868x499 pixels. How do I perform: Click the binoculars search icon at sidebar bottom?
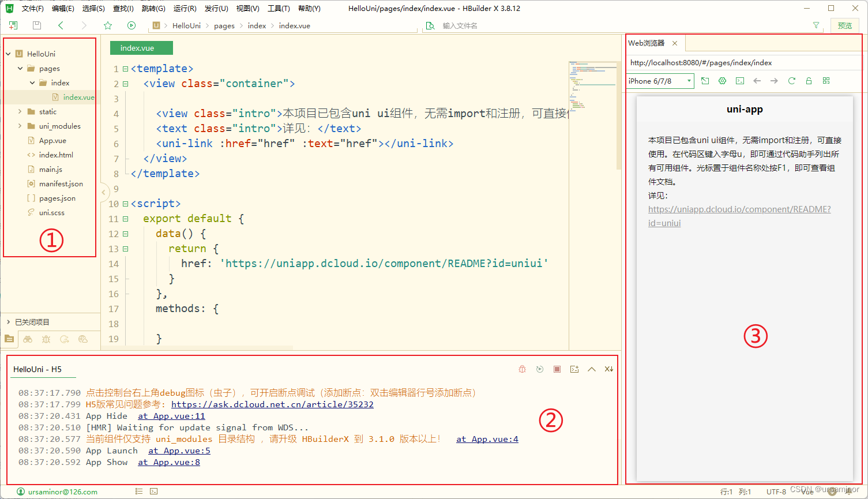point(28,339)
